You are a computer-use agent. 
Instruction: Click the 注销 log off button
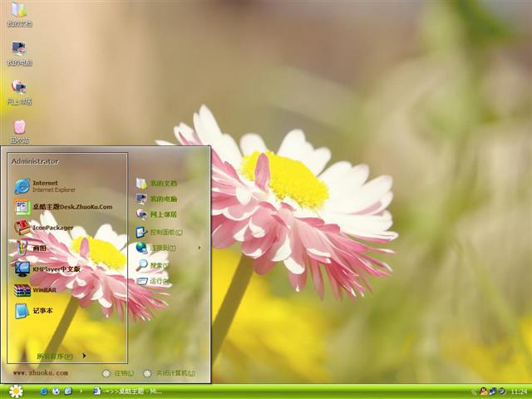pos(118,373)
